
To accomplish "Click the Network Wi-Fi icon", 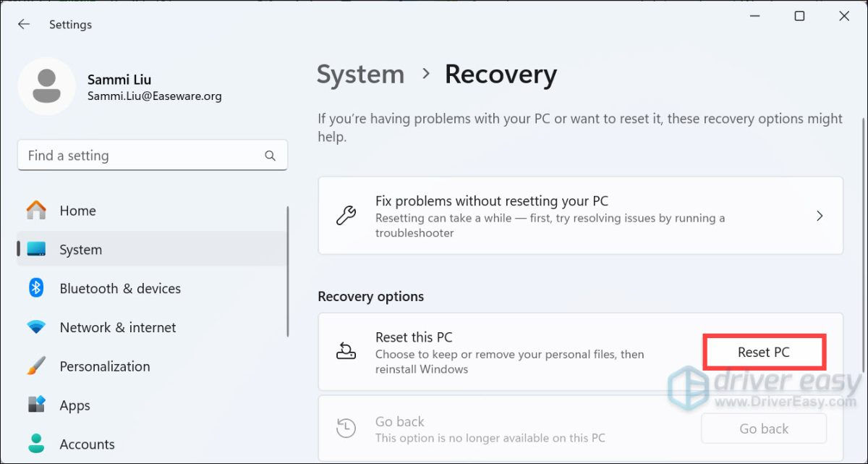I will pyautogui.click(x=36, y=327).
